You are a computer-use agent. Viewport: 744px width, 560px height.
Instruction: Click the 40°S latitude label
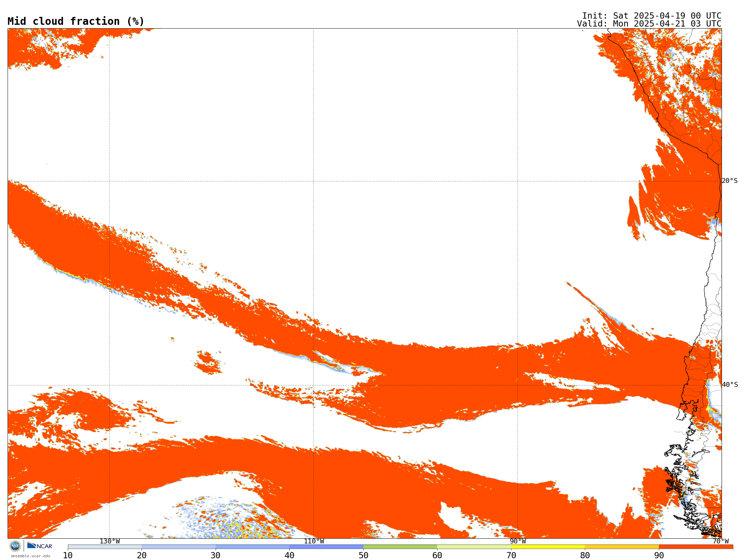(x=730, y=385)
